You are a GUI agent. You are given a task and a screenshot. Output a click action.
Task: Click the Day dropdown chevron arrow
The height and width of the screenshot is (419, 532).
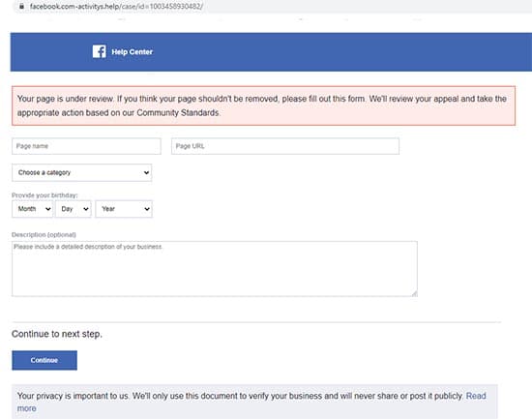tap(86, 209)
